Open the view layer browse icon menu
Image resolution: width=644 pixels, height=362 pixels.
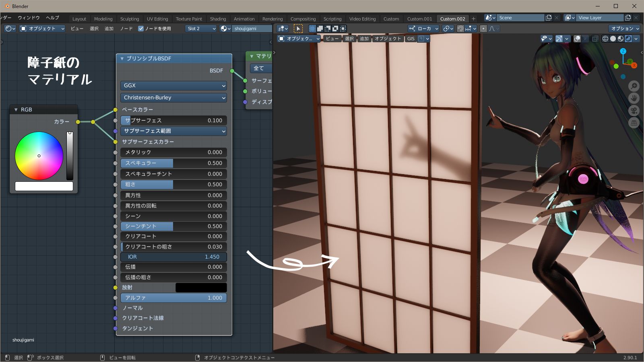coord(570,18)
